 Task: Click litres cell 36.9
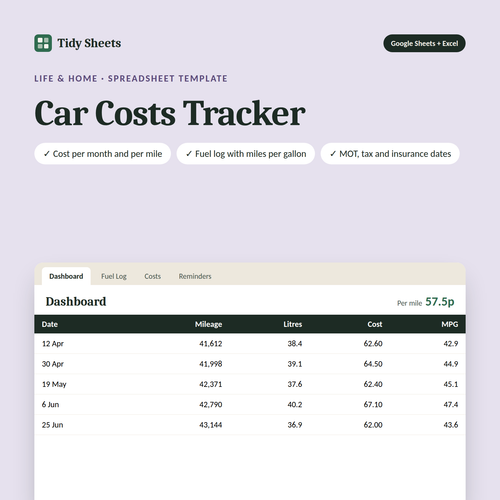click(295, 425)
